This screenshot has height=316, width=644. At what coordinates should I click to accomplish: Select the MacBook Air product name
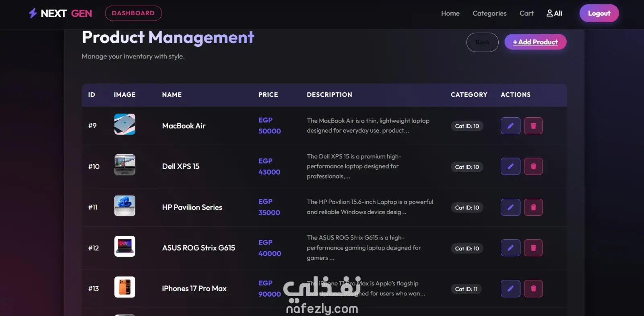pyautogui.click(x=184, y=126)
